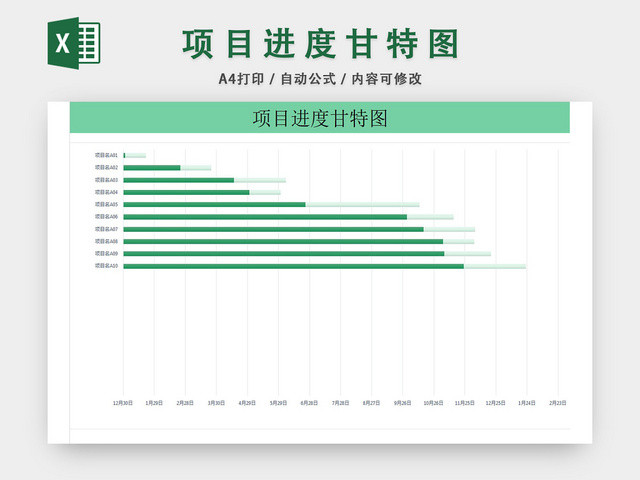Select the 1月24日 axis date label
This screenshot has width=640, height=480.
click(527, 403)
